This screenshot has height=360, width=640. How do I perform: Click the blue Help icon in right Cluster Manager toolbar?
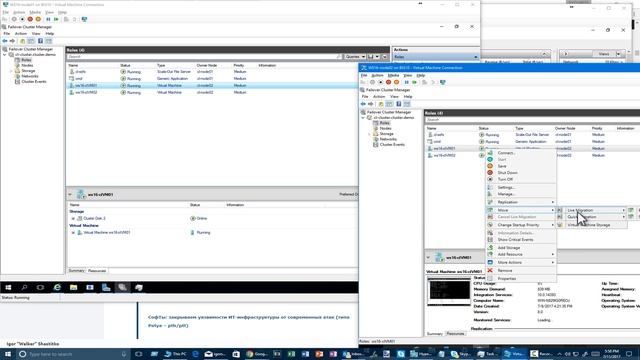tap(399, 104)
